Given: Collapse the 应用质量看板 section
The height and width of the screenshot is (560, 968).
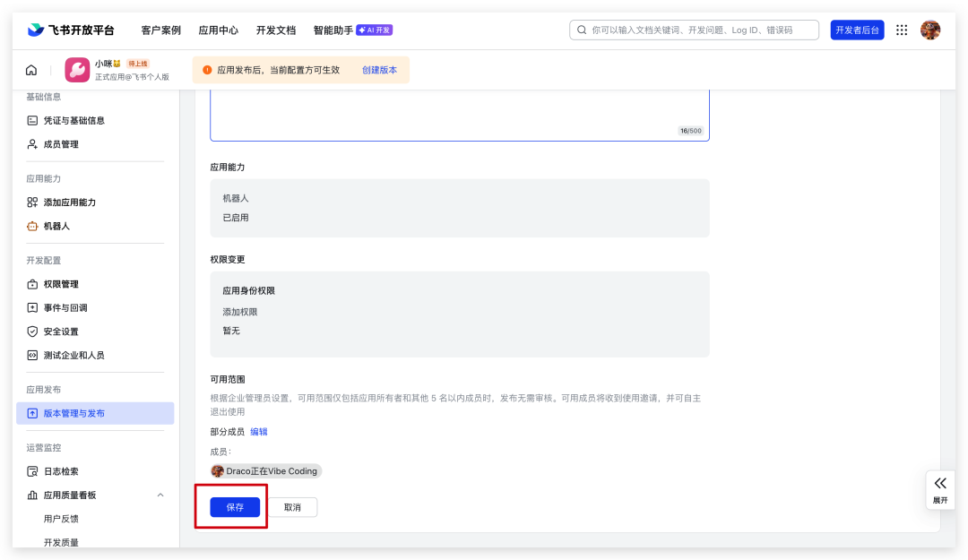Looking at the screenshot, I should point(160,495).
